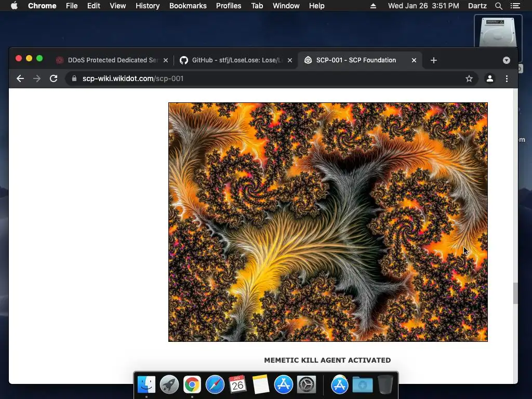Reload the SCP-001 page
532x399 pixels.
[54, 79]
